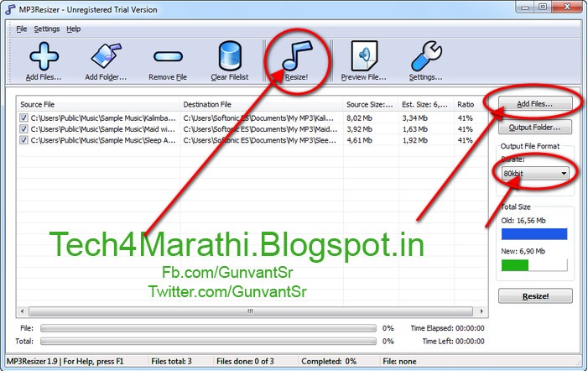The image size is (588, 371).
Task: Sort by the Est. Size column header
Action: tap(426, 104)
